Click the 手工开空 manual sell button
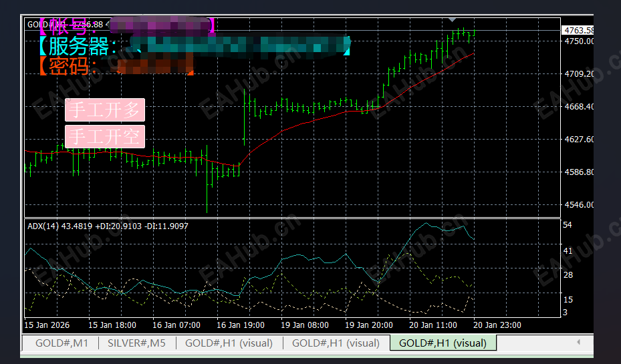Screen dimensions: 621x364 click(x=105, y=136)
